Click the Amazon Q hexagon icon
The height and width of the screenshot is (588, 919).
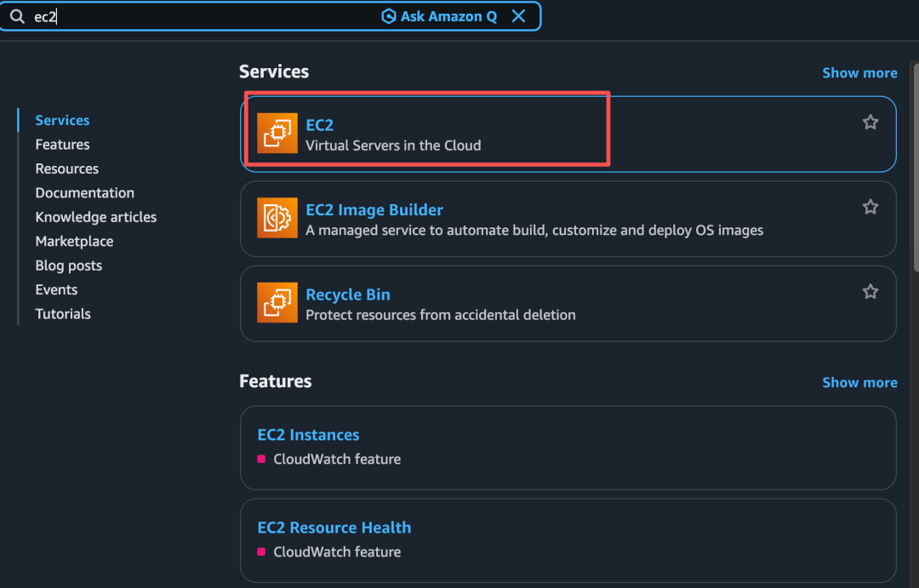(x=389, y=16)
